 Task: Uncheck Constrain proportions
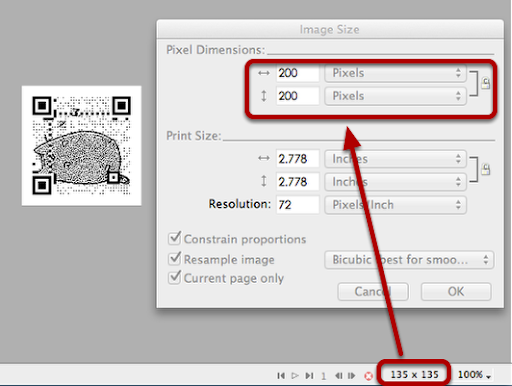[175, 238]
